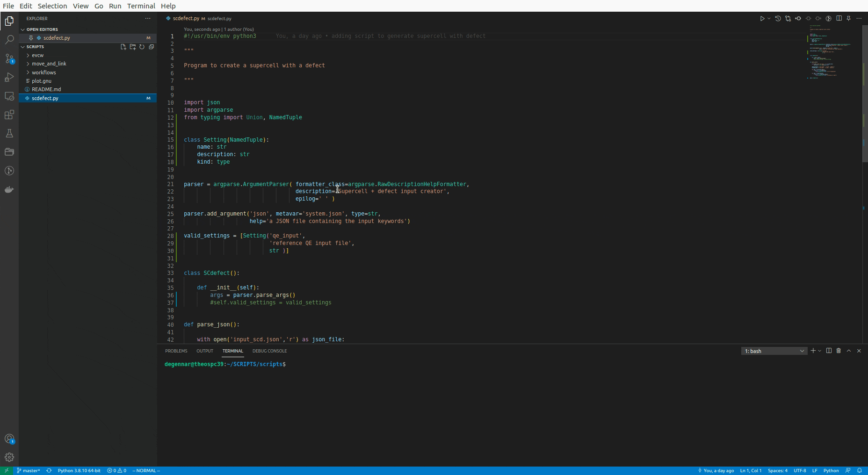The height and width of the screenshot is (475, 868).
Task: Open the Docker sidebar view
Action: point(9,189)
